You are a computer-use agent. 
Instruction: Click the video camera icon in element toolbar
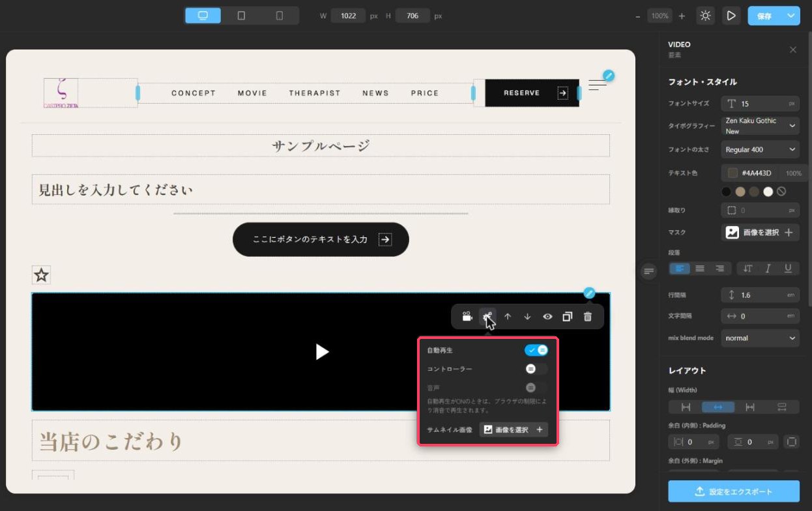(x=467, y=317)
